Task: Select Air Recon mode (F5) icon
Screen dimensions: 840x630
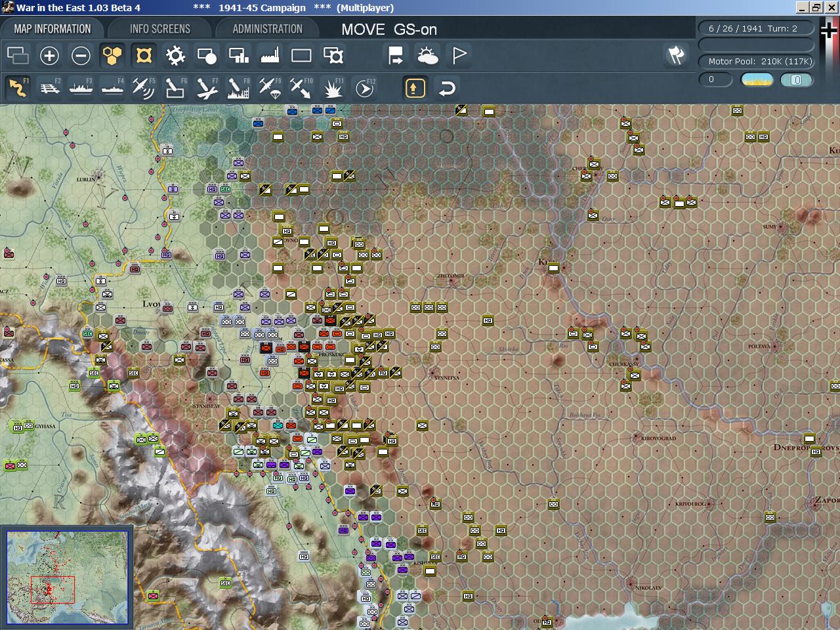Action: pyautogui.click(x=144, y=87)
